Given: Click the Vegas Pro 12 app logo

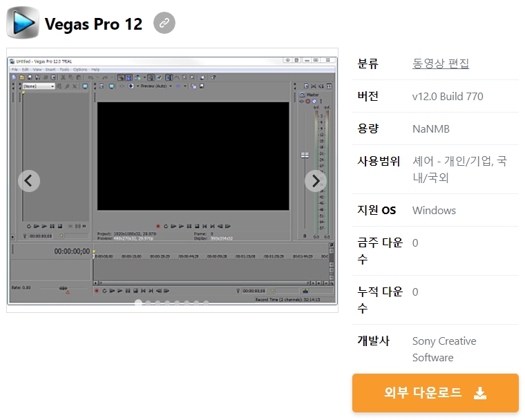Looking at the screenshot, I should pyautogui.click(x=23, y=23).
